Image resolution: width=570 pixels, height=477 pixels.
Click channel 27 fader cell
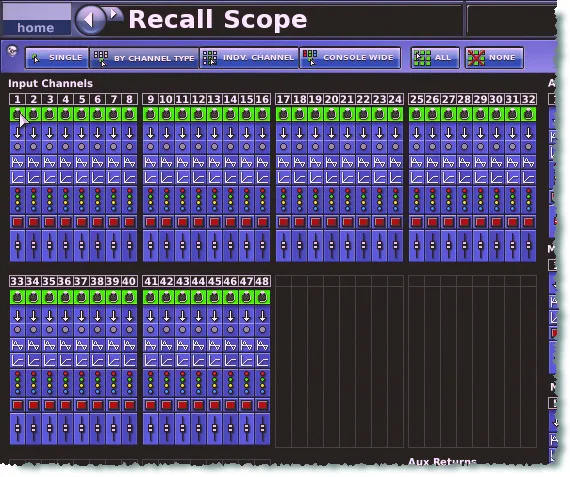click(x=449, y=246)
